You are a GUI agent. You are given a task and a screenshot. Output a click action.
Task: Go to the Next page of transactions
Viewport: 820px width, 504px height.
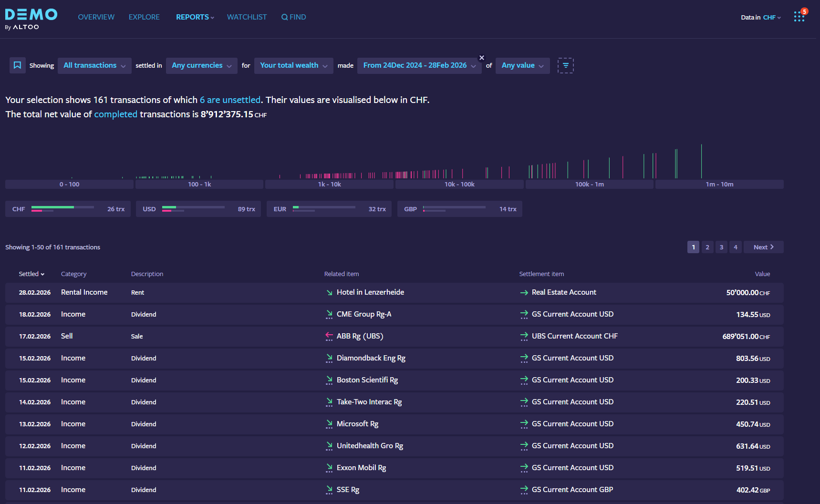click(763, 247)
